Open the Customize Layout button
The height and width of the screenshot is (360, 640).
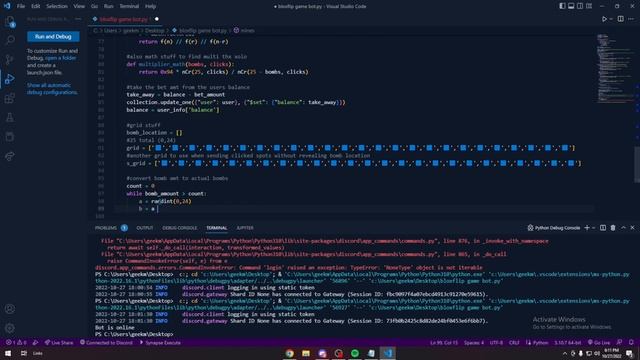point(589,6)
